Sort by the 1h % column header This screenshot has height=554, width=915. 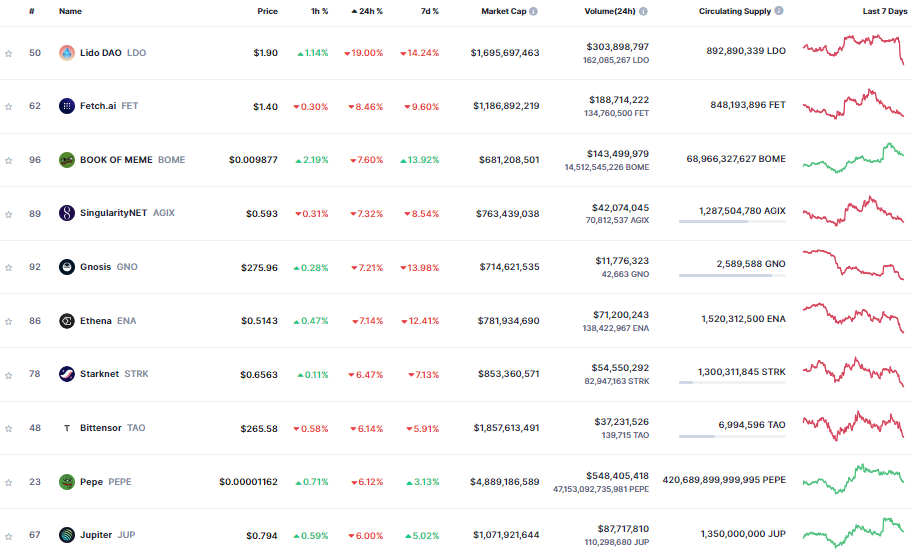tap(319, 11)
